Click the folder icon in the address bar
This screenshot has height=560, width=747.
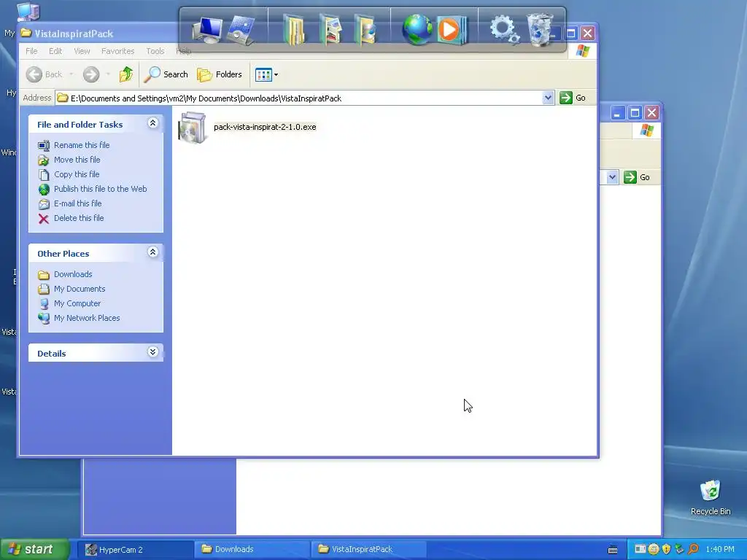(x=63, y=98)
